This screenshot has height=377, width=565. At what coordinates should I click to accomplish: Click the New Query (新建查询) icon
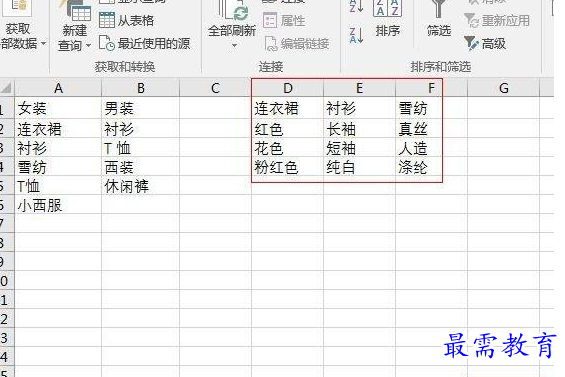click(77, 11)
